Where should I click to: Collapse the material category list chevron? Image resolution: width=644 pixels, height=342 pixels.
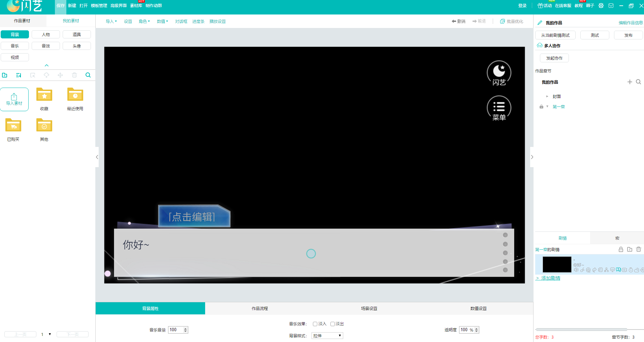[x=47, y=65]
